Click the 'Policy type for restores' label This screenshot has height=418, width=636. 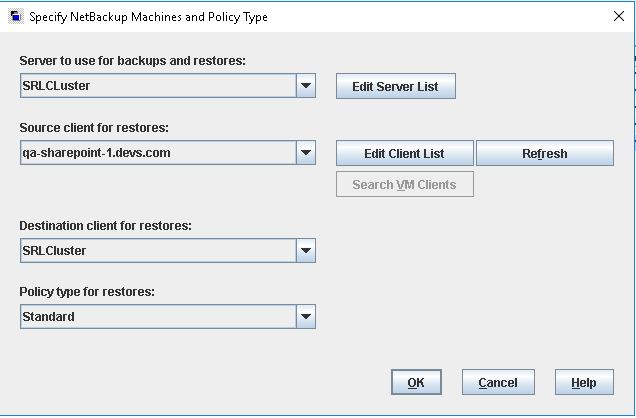click(87, 292)
